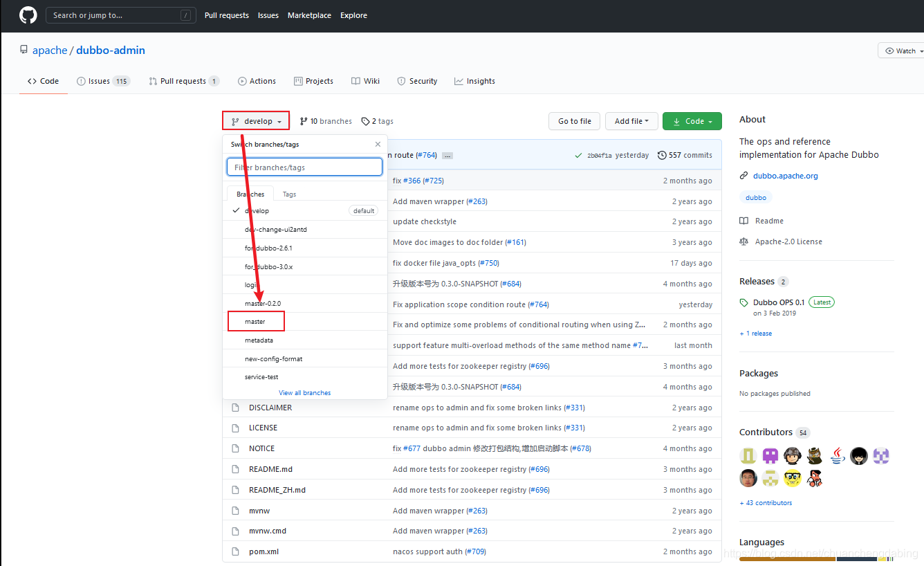Click the tag icon beside Dubbo OPS 0.1

pos(743,302)
